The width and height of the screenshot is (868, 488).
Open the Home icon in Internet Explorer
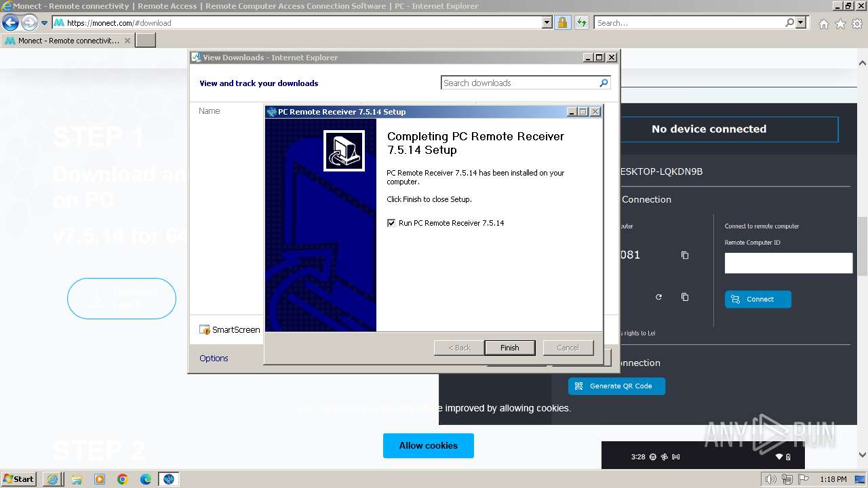[x=823, y=24]
